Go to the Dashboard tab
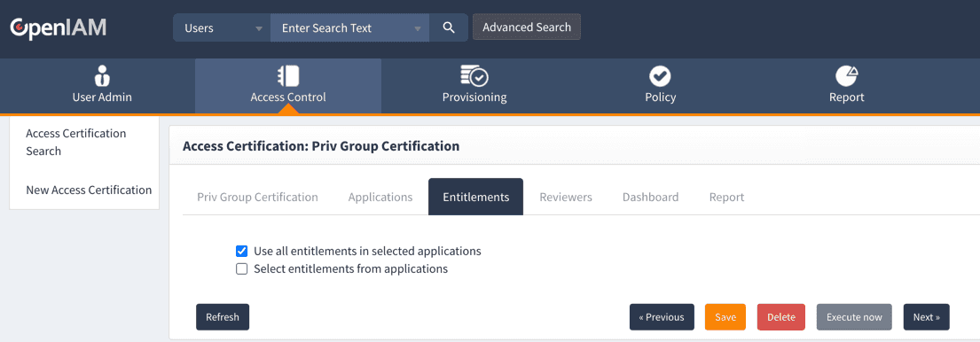The height and width of the screenshot is (342, 980). [651, 198]
